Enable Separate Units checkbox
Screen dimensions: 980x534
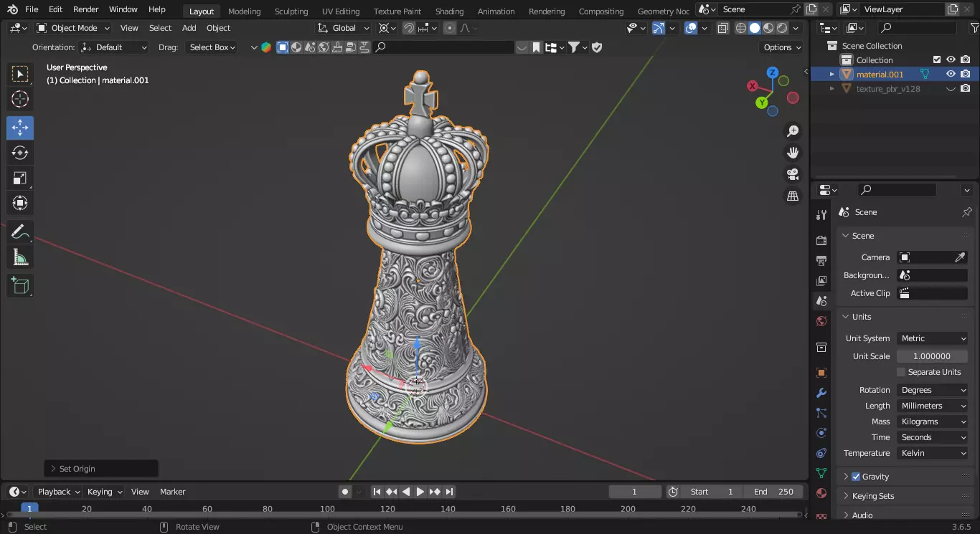(x=901, y=372)
